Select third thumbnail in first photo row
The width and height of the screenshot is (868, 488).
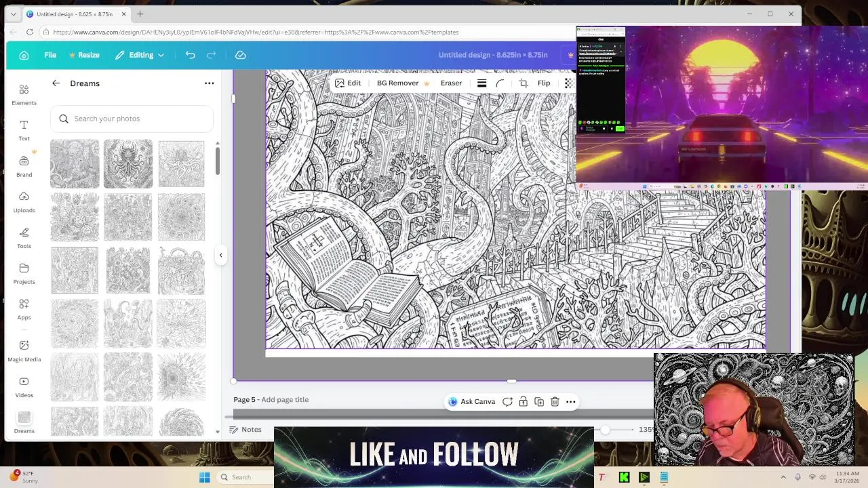181,163
